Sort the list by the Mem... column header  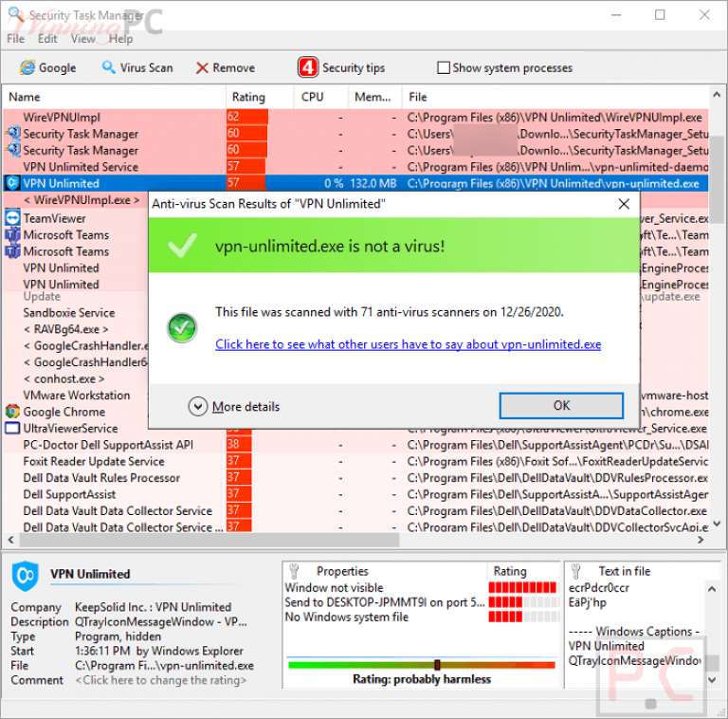pyautogui.click(x=375, y=97)
